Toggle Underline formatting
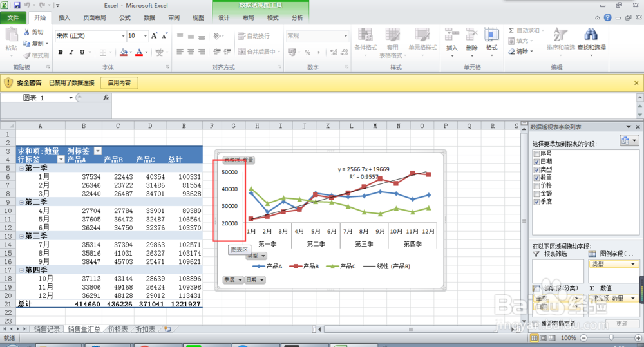 pyautogui.click(x=82, y=52)
